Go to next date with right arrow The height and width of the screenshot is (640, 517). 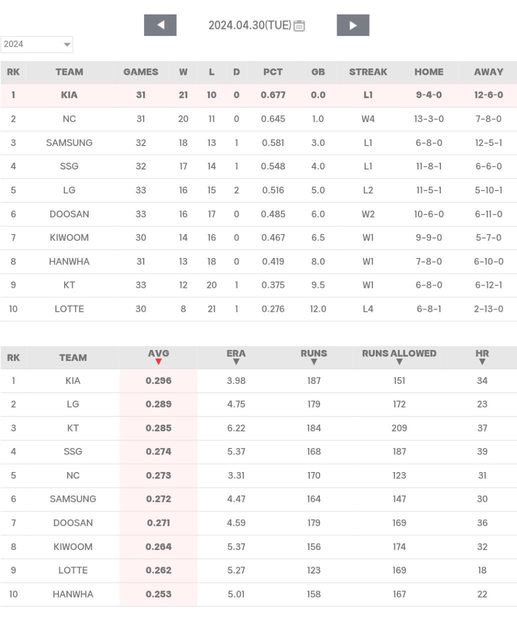point(353,25)
